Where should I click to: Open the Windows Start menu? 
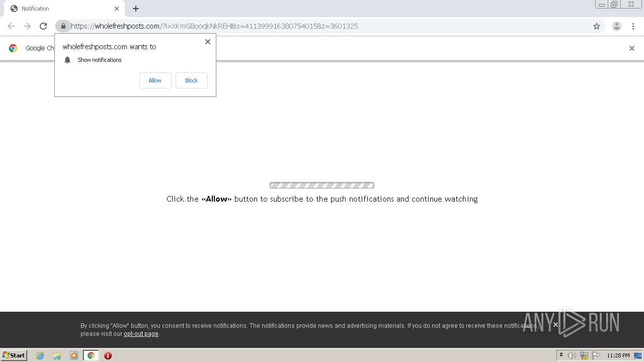point(14,355)
